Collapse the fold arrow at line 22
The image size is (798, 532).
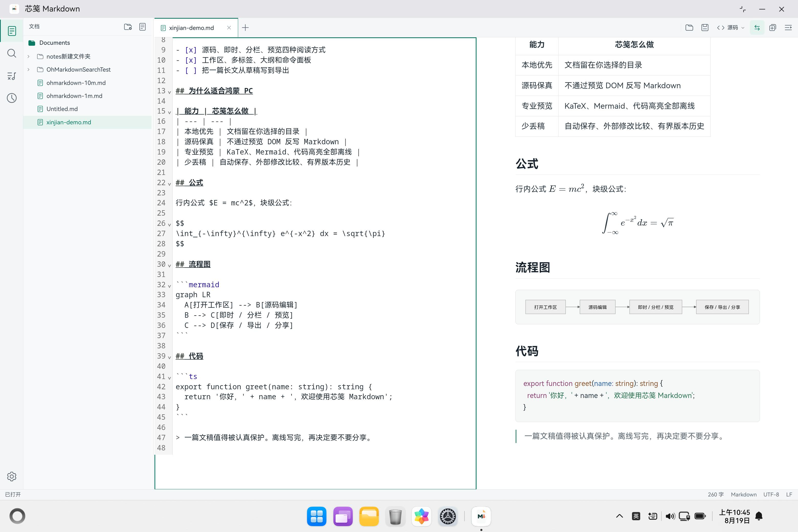point(169,184)
